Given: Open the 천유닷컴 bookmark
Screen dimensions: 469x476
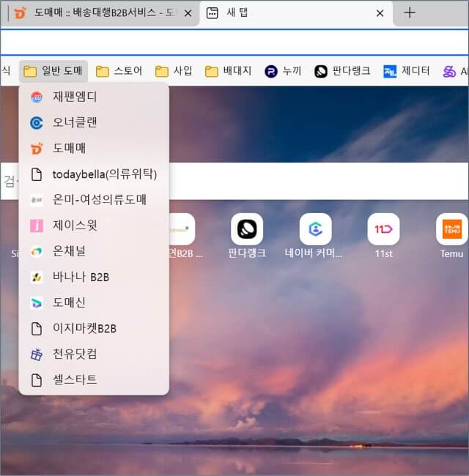Looking at the screenshot, I should pyautogui.click(x=94, y=354).
